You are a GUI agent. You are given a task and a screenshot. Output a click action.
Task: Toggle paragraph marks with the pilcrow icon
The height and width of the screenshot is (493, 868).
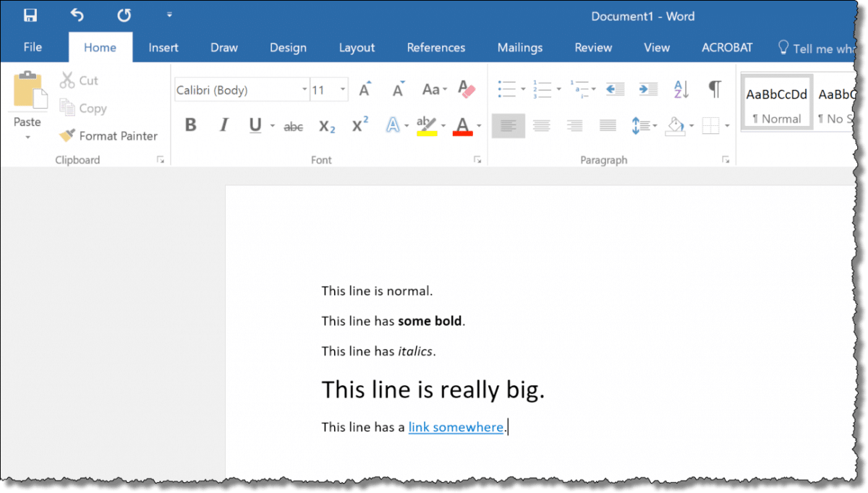(x=715, y=88)
